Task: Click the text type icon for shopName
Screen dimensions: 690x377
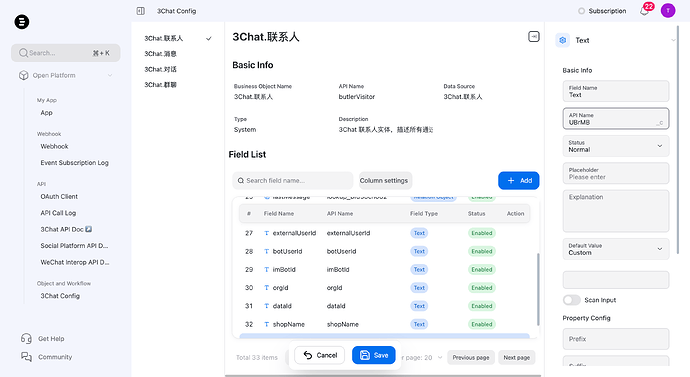Action: [266, 324]
